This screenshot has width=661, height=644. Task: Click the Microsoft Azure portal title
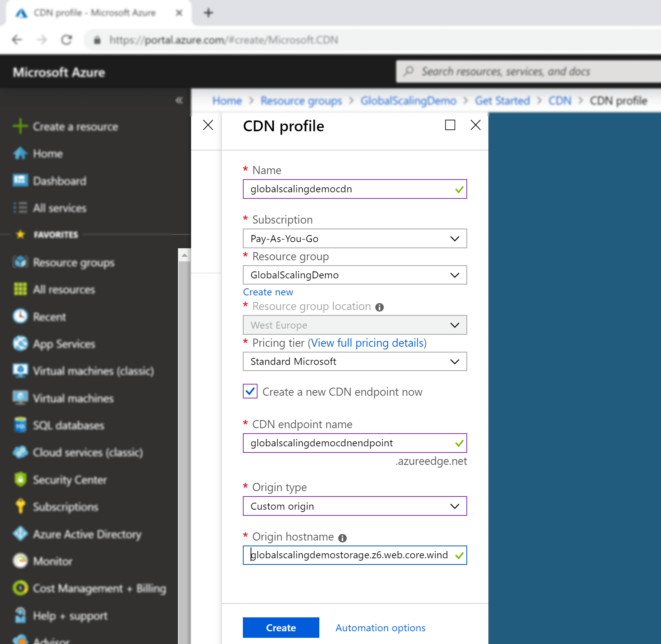59,72
